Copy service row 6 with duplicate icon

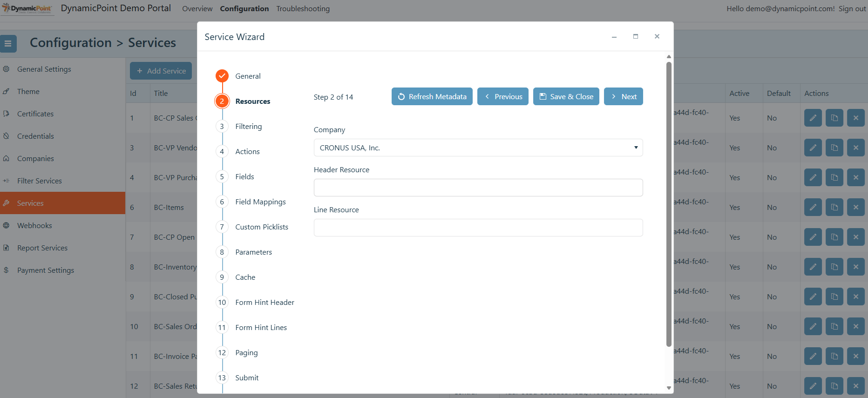834,207
